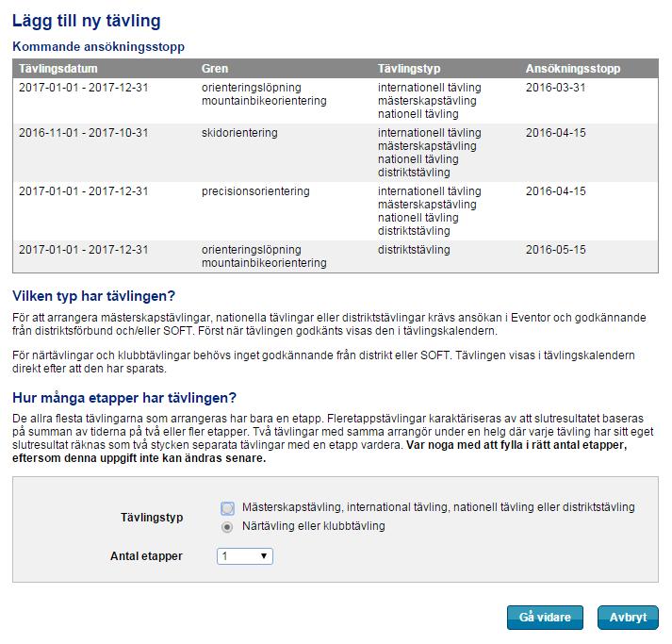
Task: Click the precisionsorientering cell
Action: (255, 191)
